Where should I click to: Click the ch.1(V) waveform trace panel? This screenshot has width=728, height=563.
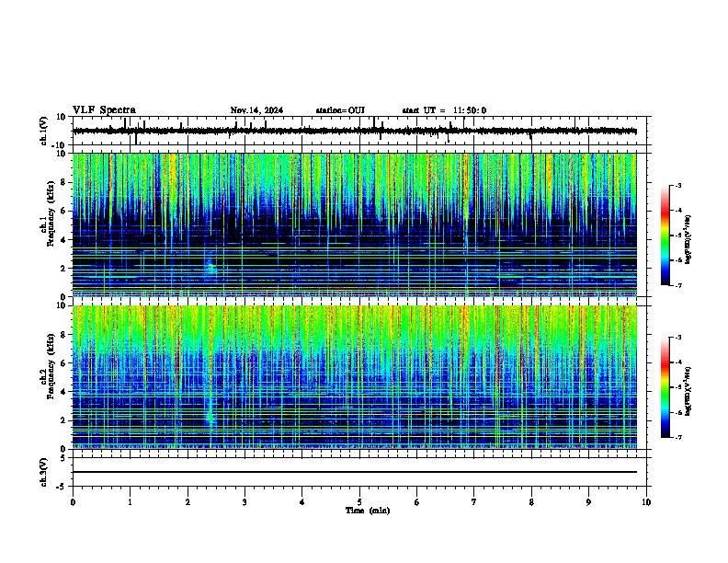coord(359,131)
